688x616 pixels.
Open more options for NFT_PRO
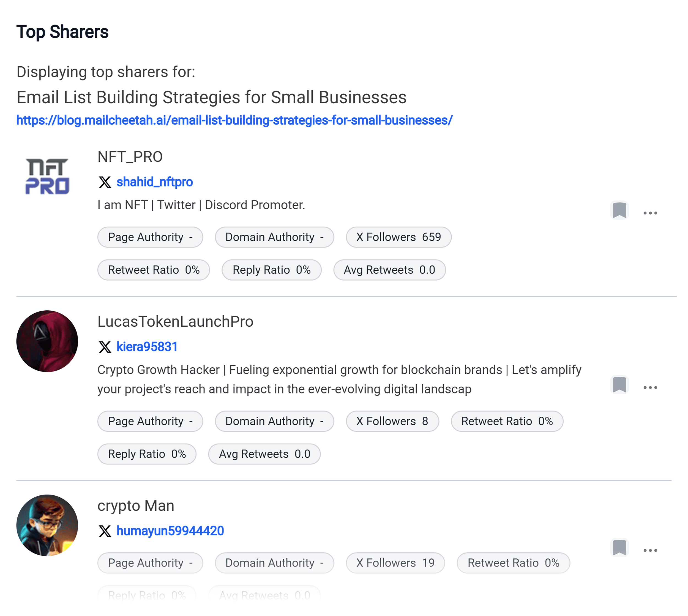(650, 213)
